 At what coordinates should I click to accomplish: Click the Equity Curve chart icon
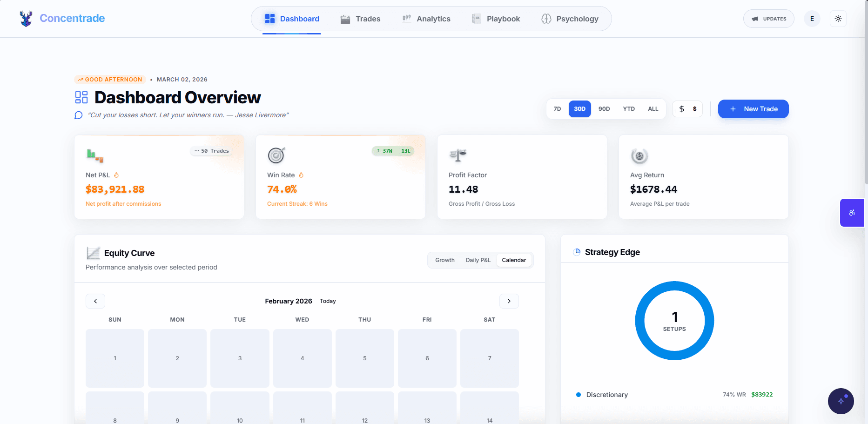coord(93,253)
